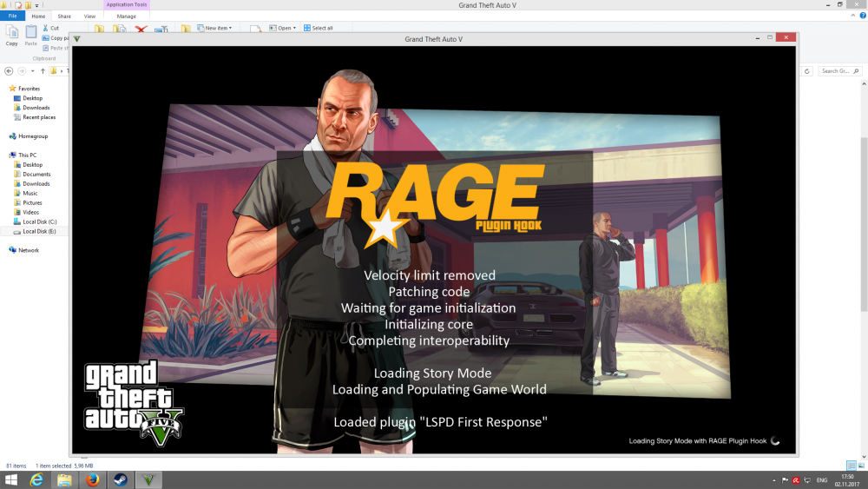The width and height of the screenshot is (868, 489).
Task: Click the Explorer Back arrow button
Action: 9,71
